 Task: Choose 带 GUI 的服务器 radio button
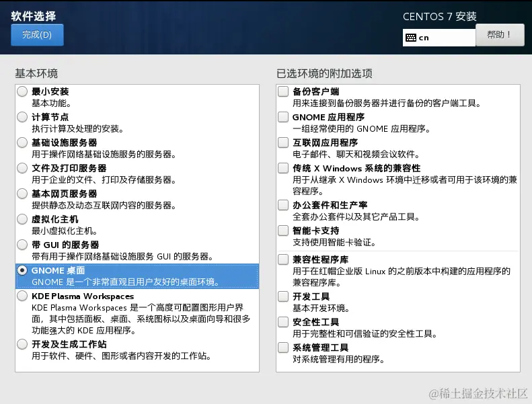[x=22, y=245]
